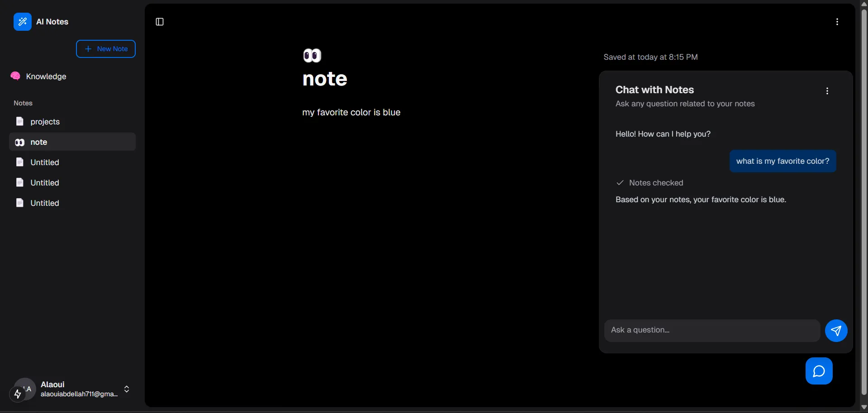The height and width of the screenshot is (413, 868).
Task: Click the New Note button
Action: pos(105,48)
